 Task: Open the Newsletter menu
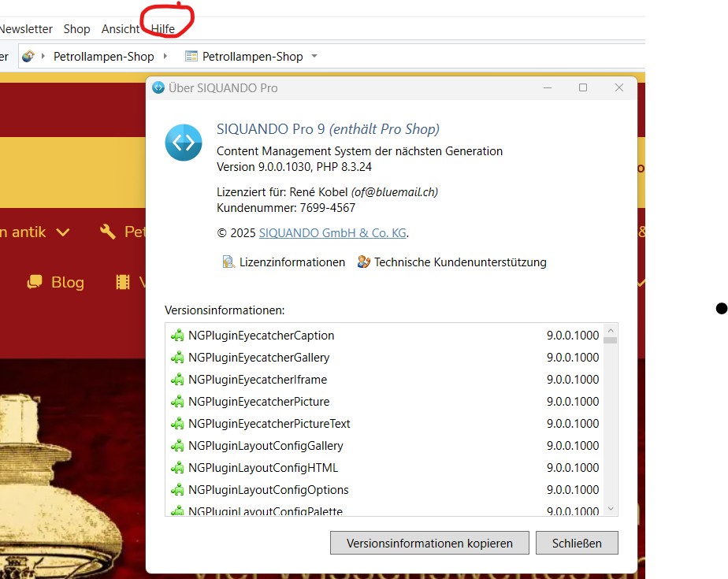26,29
